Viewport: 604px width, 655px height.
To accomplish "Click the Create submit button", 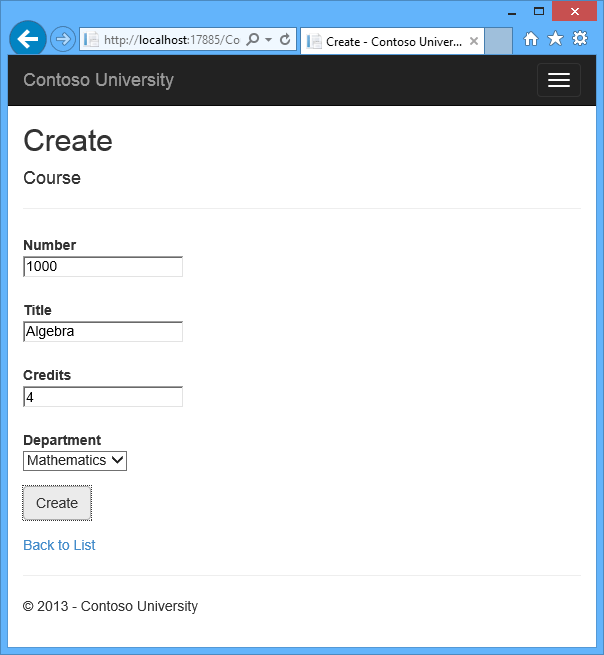I will coord(57,503).
